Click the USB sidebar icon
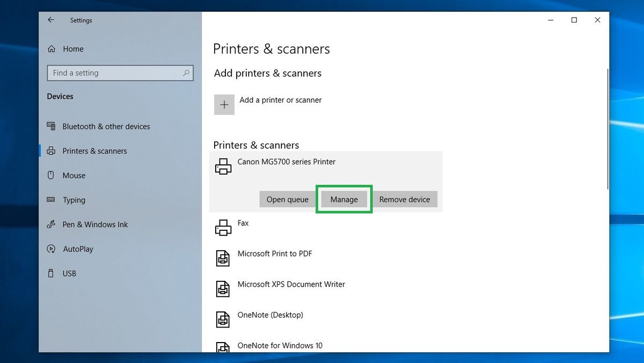 (51, 273)
